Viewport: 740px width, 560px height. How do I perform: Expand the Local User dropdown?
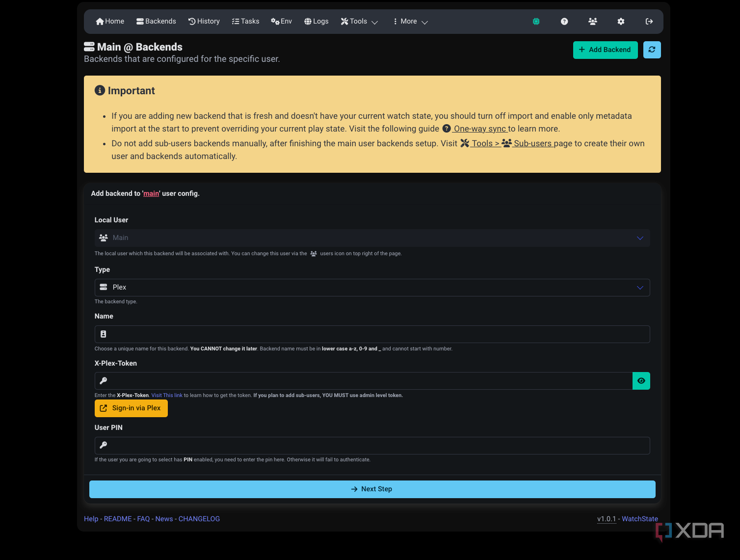[x=372, y=238]
